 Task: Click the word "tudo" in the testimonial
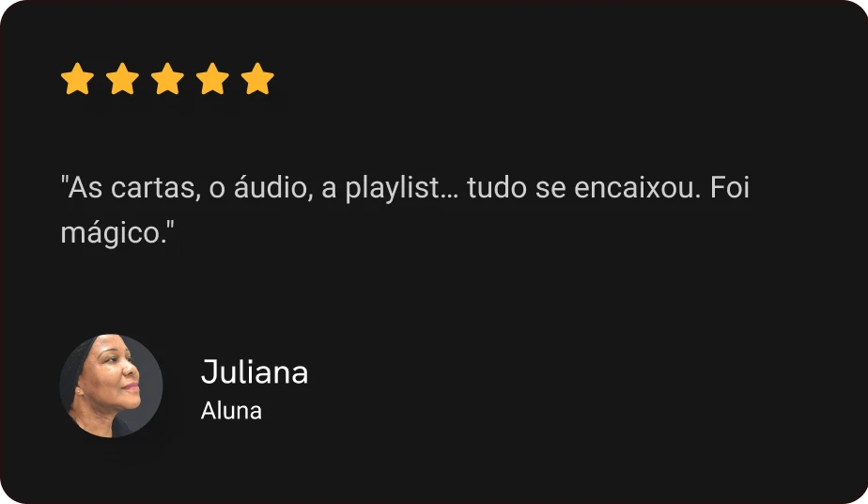[x=497, y=186]
